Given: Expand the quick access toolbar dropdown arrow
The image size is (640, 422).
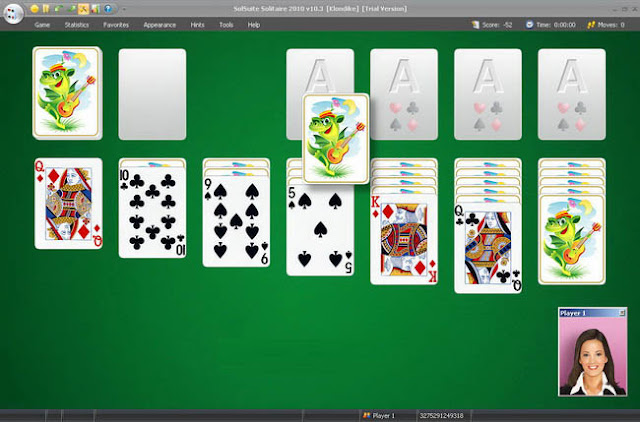Looking at the screenshot, I should (124, 9).
